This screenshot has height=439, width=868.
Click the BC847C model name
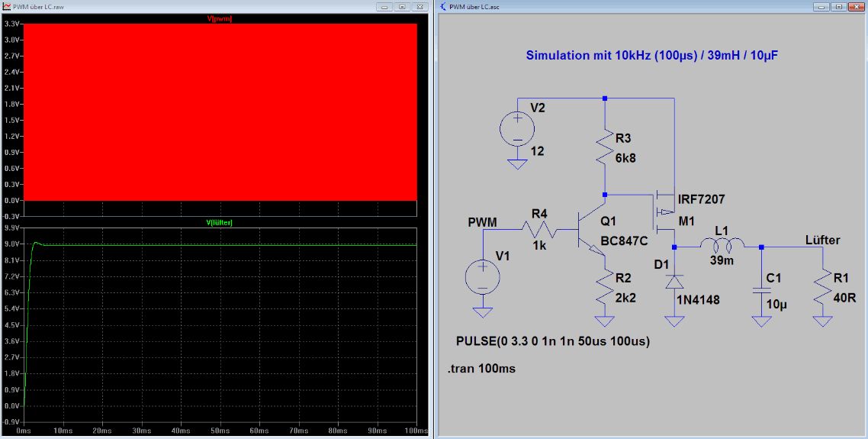(624, 242)
